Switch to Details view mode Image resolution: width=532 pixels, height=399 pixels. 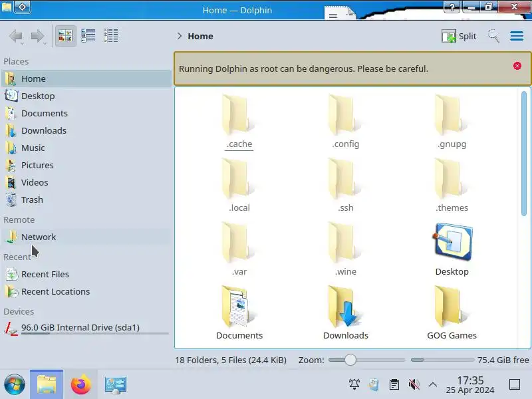[110, 36]
